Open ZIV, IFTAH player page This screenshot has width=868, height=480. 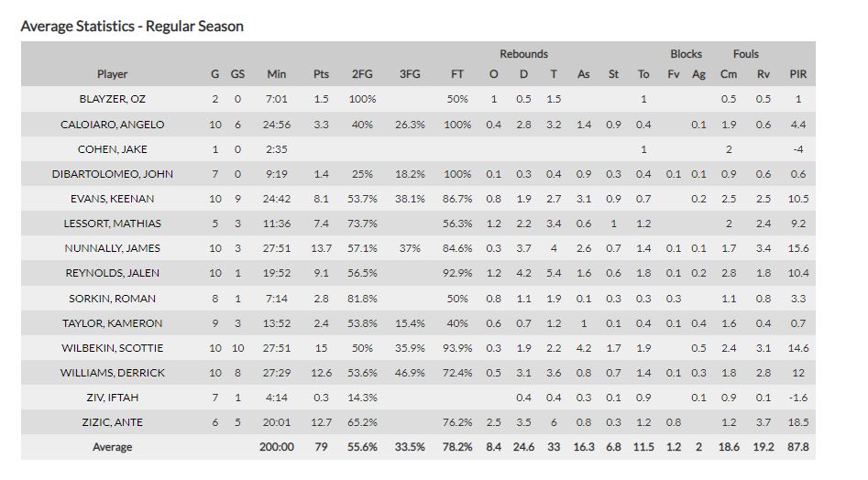(x=112, y=398)
